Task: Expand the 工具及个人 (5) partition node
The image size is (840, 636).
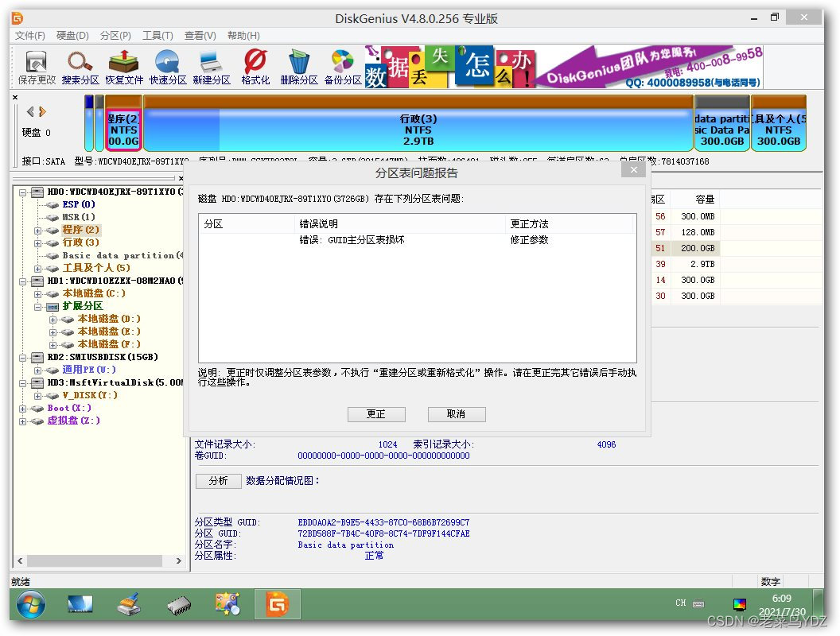Action: point(37,268)
